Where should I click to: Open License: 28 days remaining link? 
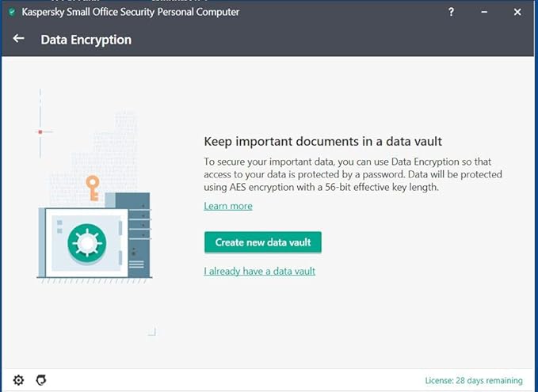point(473,380)
